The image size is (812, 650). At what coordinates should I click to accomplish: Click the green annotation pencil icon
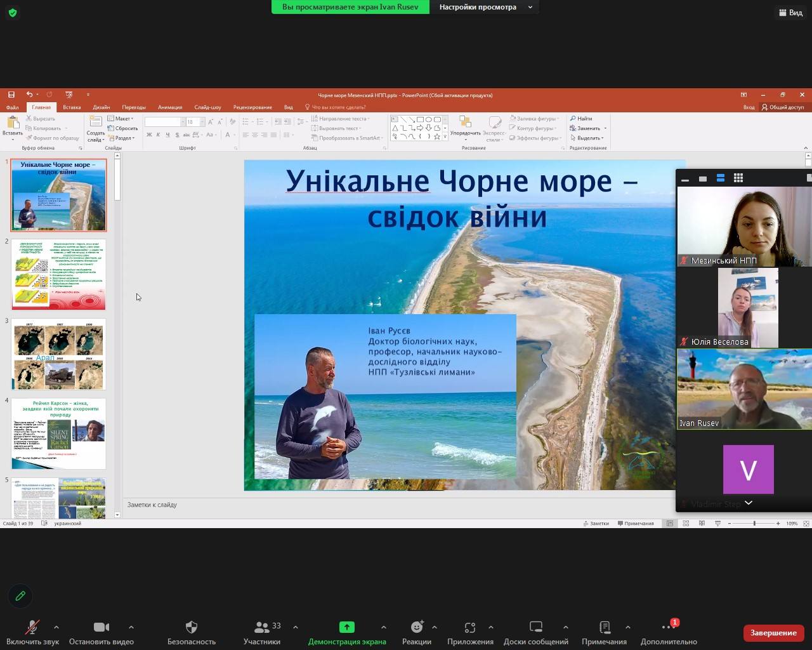coord(20,595)
